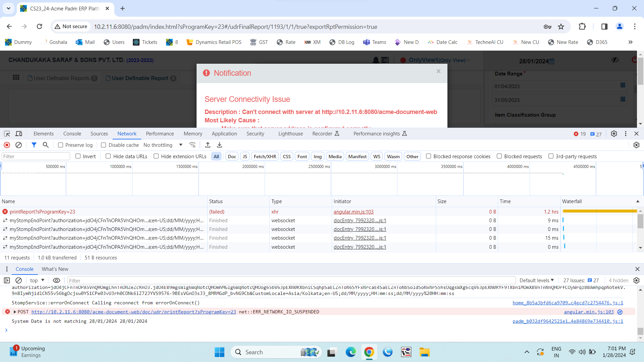Open the browser extensions puzzle icon
Viewport: 644px width, 362px height.
pyautogui.click(x=582, y=26)
